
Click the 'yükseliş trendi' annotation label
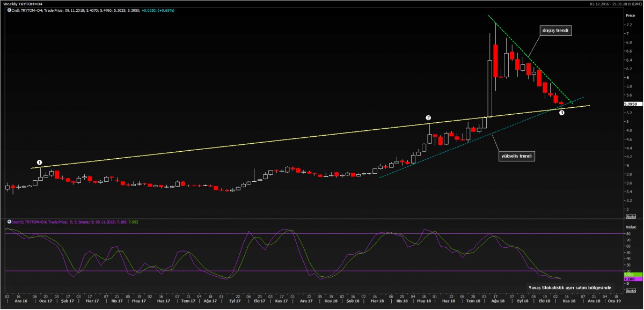515,156
